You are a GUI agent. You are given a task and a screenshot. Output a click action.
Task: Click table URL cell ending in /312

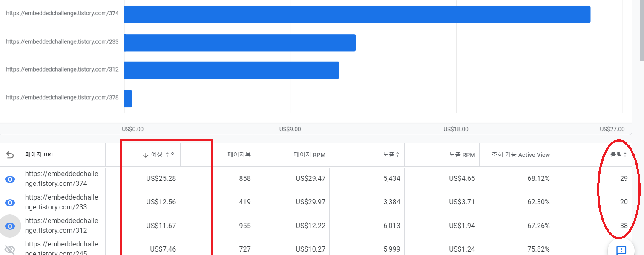(61, 226)
